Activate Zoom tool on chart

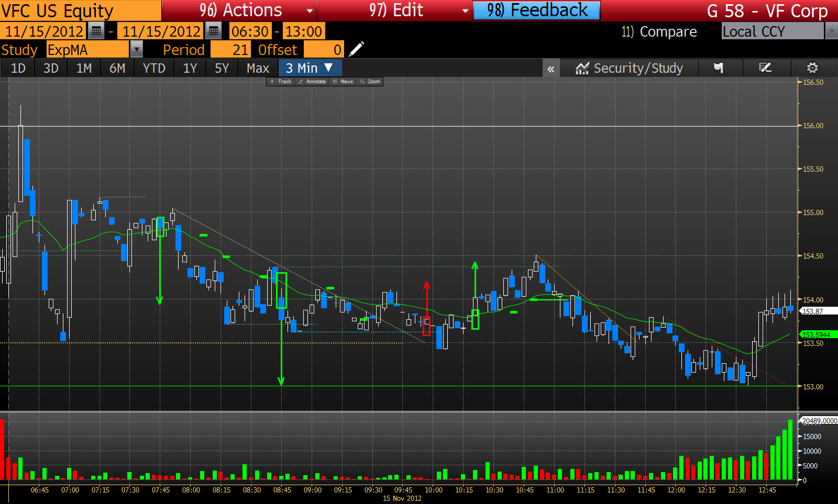pyautogui.click(x=370, y=82)
